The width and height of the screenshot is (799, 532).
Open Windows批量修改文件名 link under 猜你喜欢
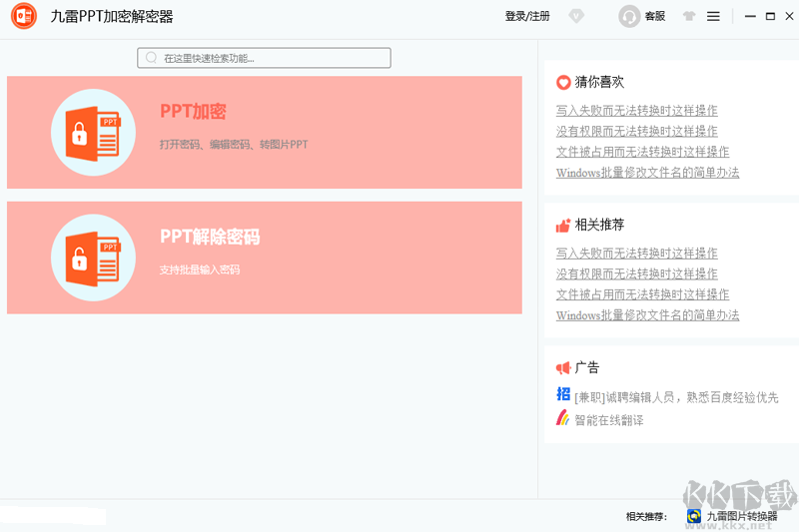tap(647, 173)
